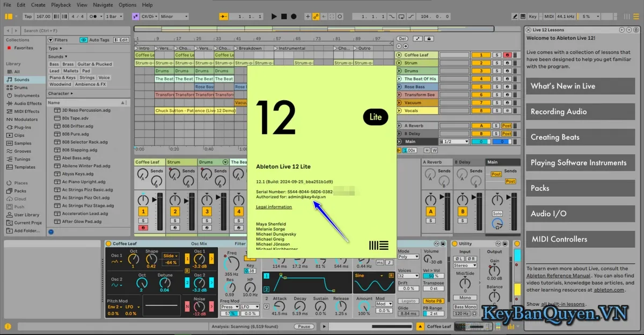Click the Lock Envelopes padlock icon
Screen dimensions: 644x335
(x=430, y=39)
